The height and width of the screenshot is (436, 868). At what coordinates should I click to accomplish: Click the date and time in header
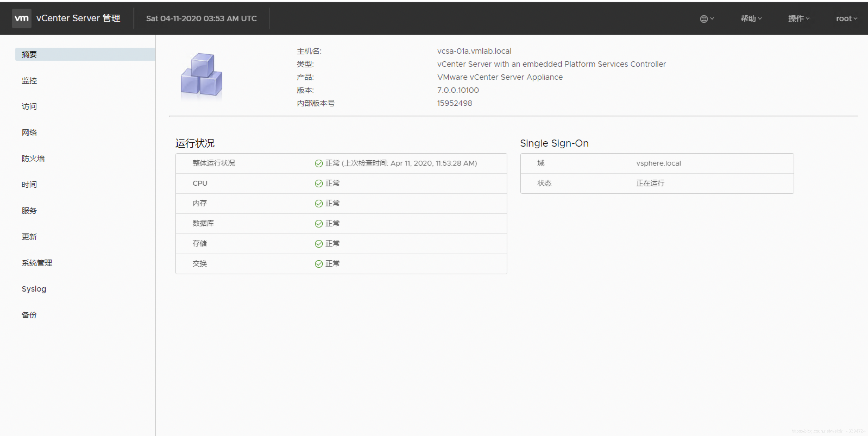(201, 18)
